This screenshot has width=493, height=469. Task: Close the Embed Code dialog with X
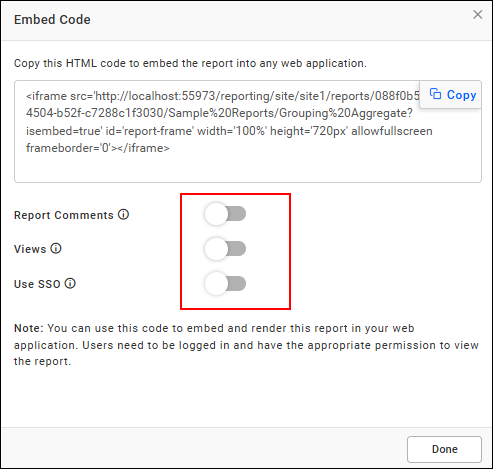pos(478,14)
